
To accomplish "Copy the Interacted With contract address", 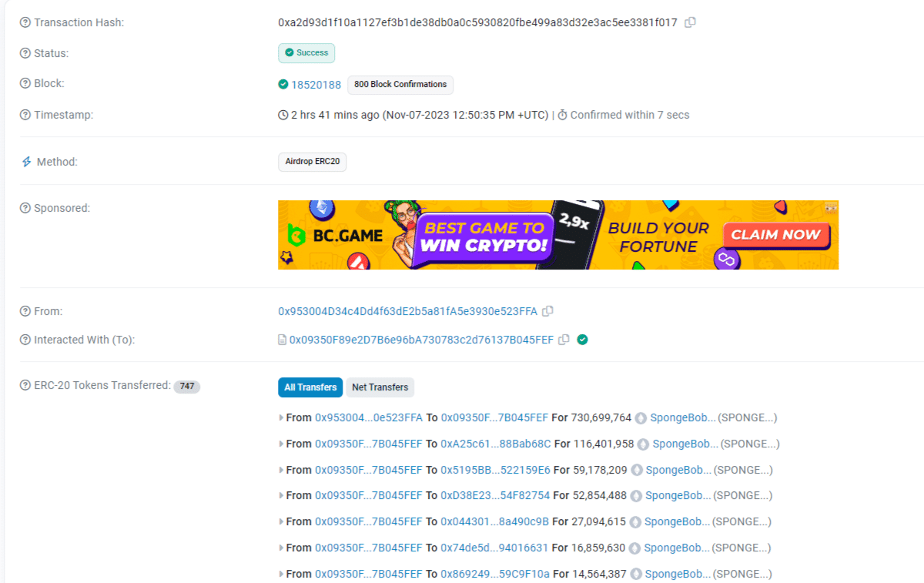I will click(564, 340).
